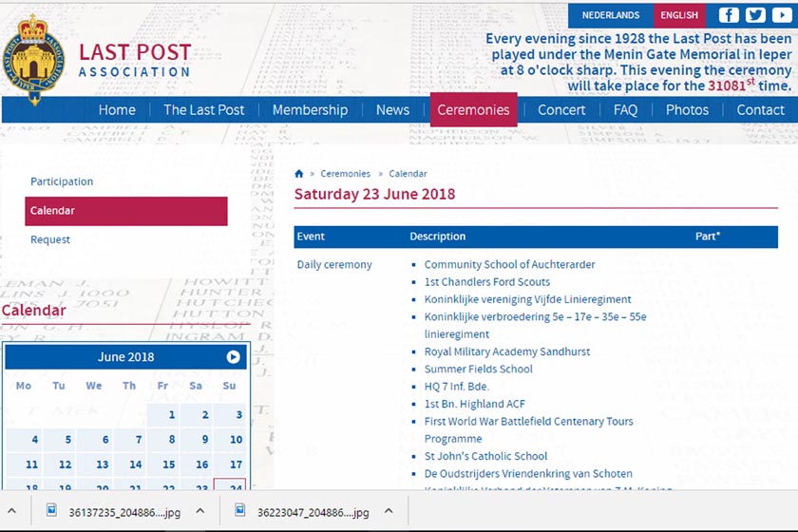This screenshot has width=798, height=532.
Task: Open the Membership menu
Action: coord(311,110)
